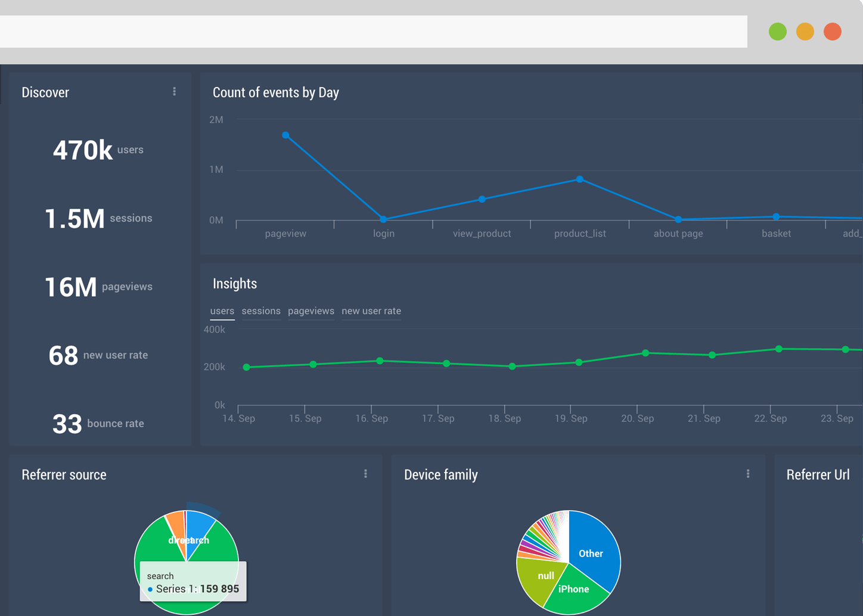Click the 33 bounce rate metric
This screenshot has width=863, height=616.
click(98, 424)
